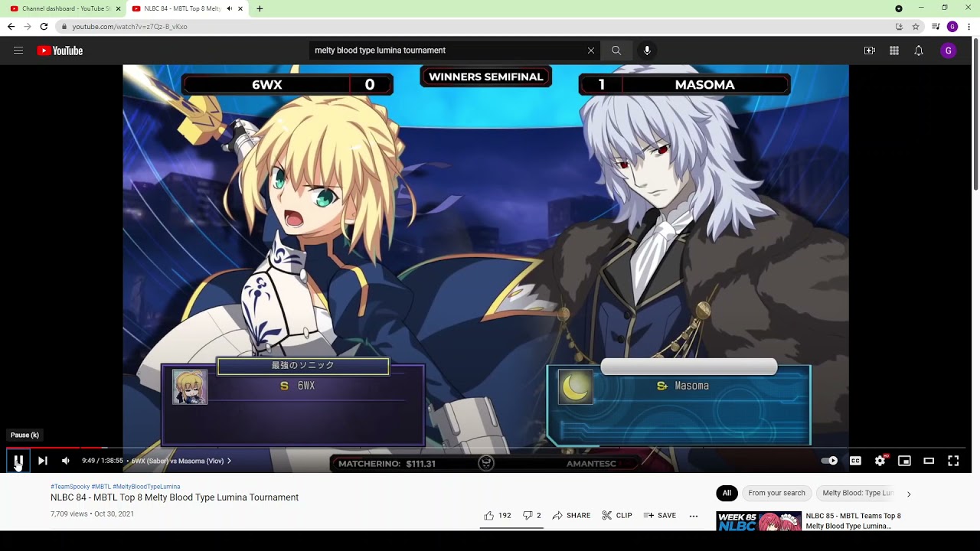Close the NLBC 84 browser tab

point(240,8)
